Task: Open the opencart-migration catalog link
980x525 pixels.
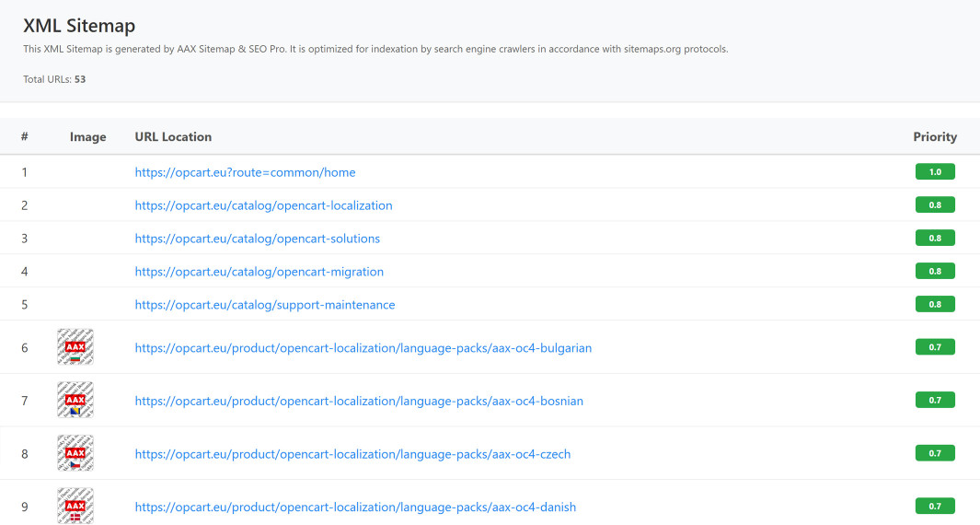Action: coord(259,272)
